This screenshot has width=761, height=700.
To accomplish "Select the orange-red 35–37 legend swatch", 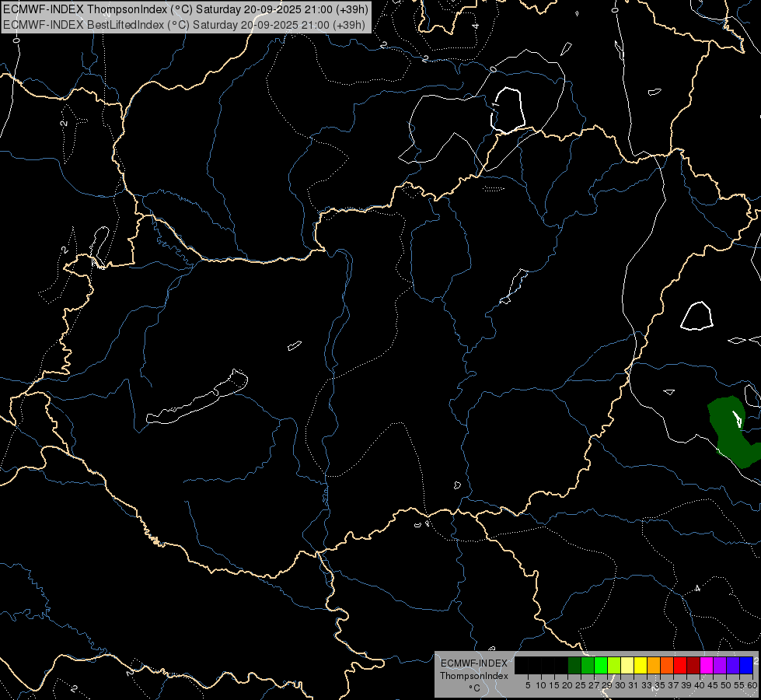I will pos(667,665).
